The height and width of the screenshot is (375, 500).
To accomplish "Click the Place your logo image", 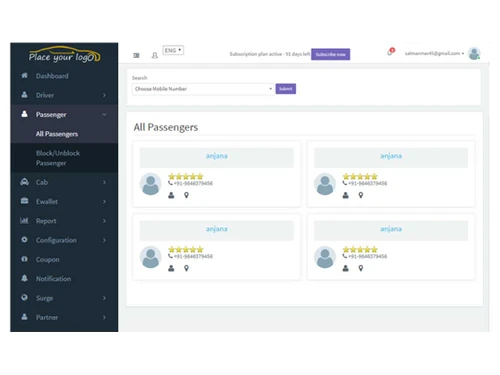I will pos(64,55).
